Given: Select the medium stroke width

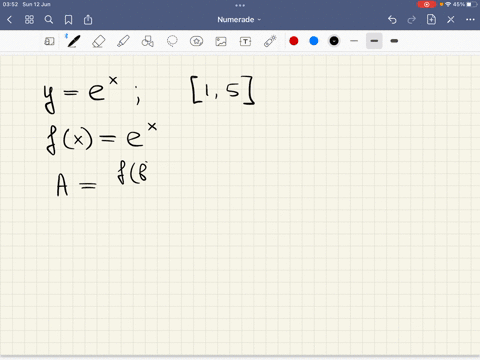Looking at the screenshot, I should pos(374,41).
